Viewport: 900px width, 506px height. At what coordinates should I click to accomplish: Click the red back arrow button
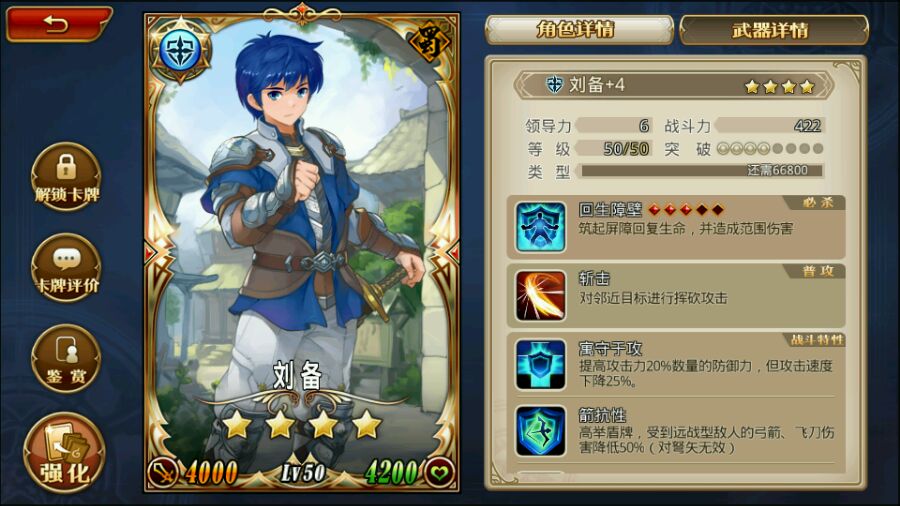pyautogui.click(x=57, y=24)
